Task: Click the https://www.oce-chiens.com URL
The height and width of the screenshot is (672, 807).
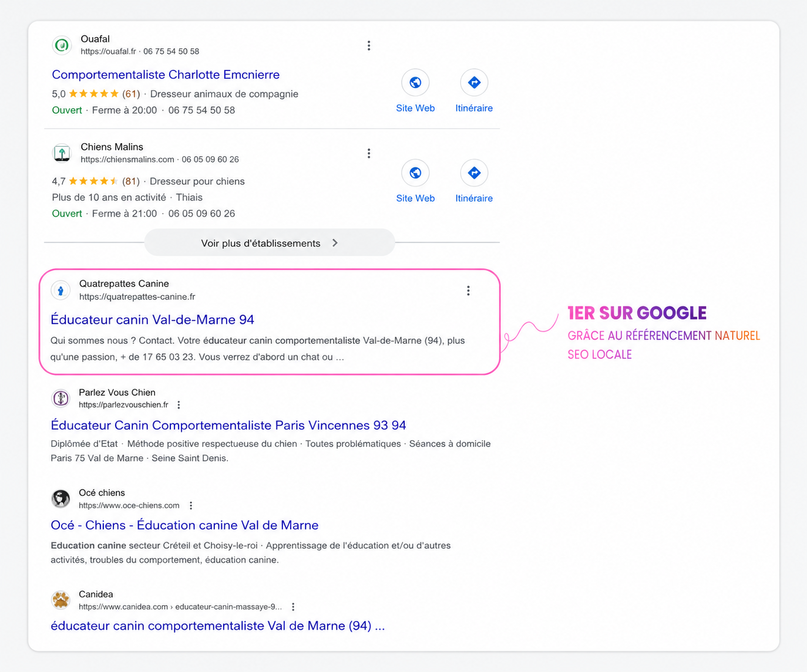Action: (129, 505)
